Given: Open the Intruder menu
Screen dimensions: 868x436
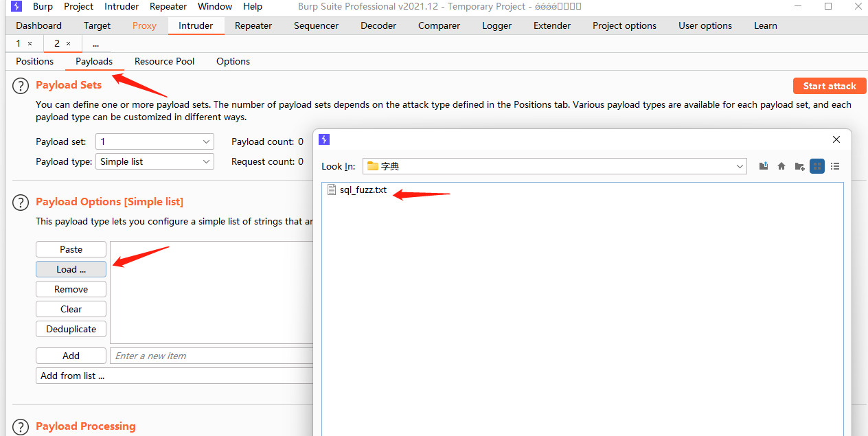Looking at the screenshot, I should point(122,6).
